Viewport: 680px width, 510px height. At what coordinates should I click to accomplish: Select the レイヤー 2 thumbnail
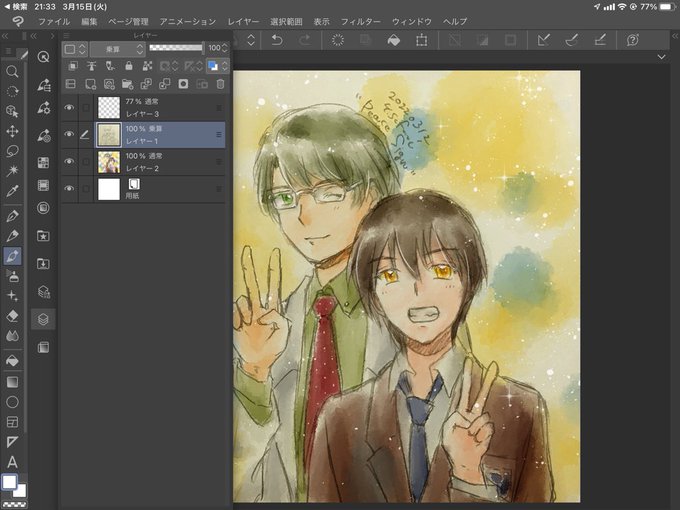(109, 162)
